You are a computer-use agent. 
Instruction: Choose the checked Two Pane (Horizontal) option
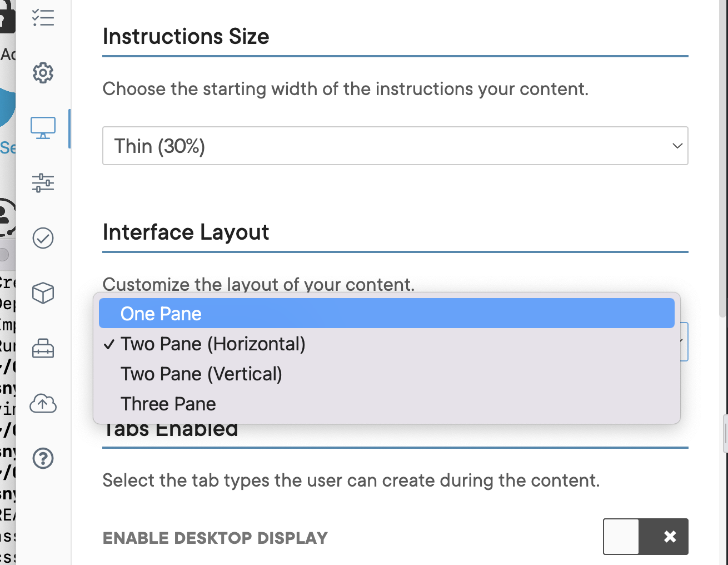[212, 344]
